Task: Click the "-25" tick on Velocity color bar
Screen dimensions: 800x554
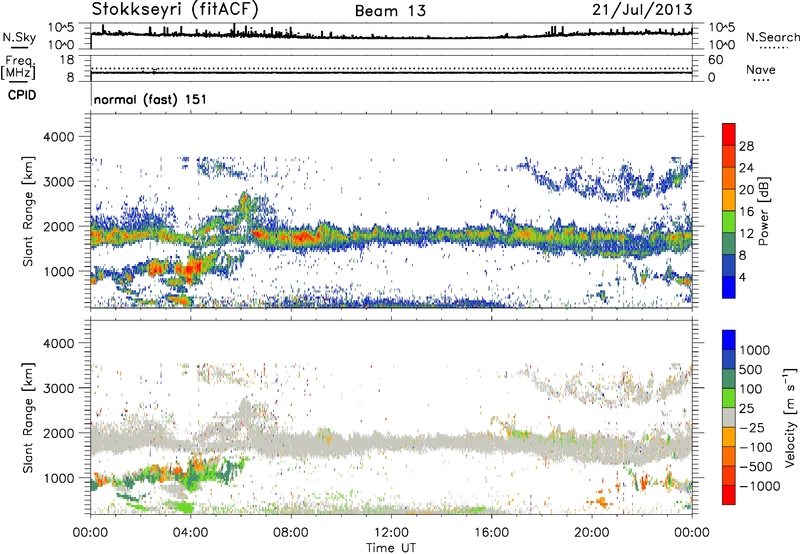Action: (752, 428)
